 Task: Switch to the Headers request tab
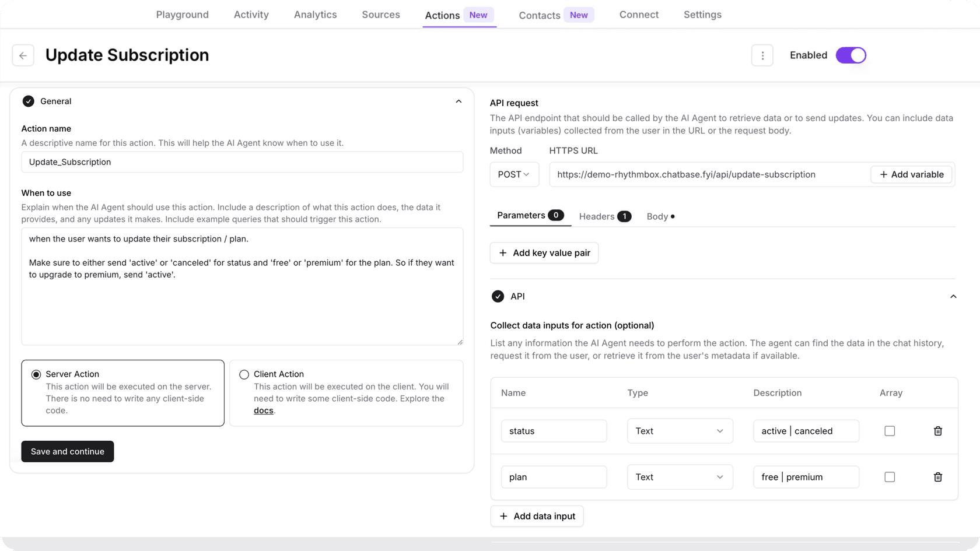coord(604,216)
